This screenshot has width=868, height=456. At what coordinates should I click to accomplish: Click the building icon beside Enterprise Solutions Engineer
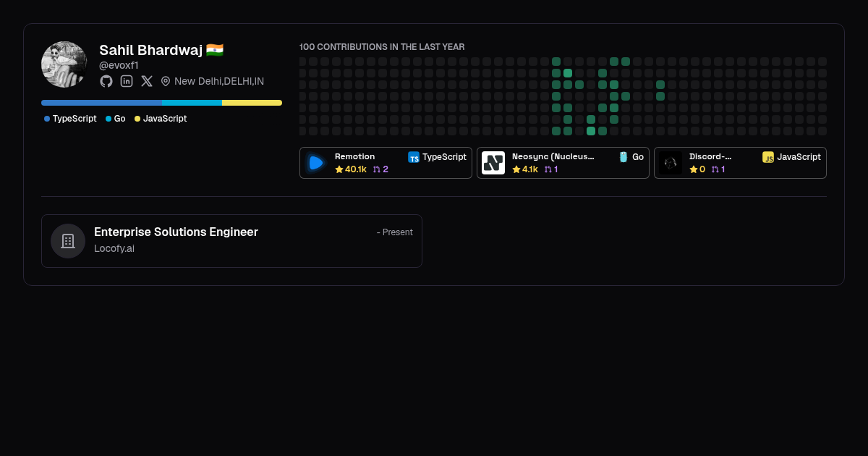click(68, 241)
